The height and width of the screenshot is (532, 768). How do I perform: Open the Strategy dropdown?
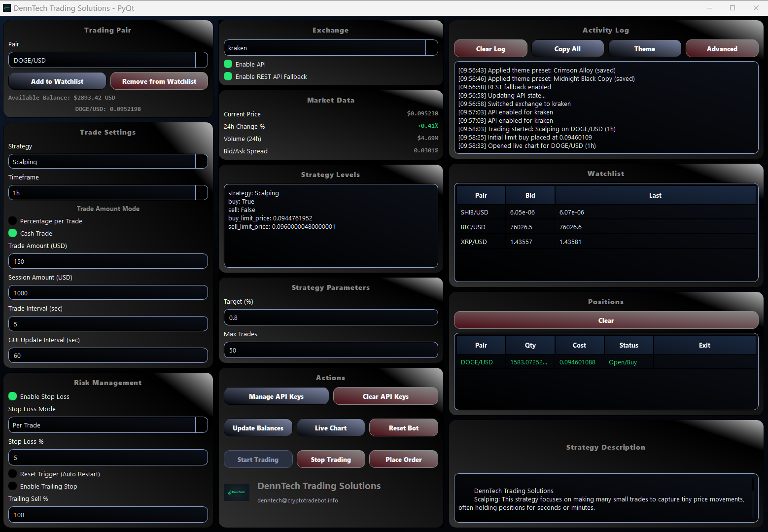(201, 161)
